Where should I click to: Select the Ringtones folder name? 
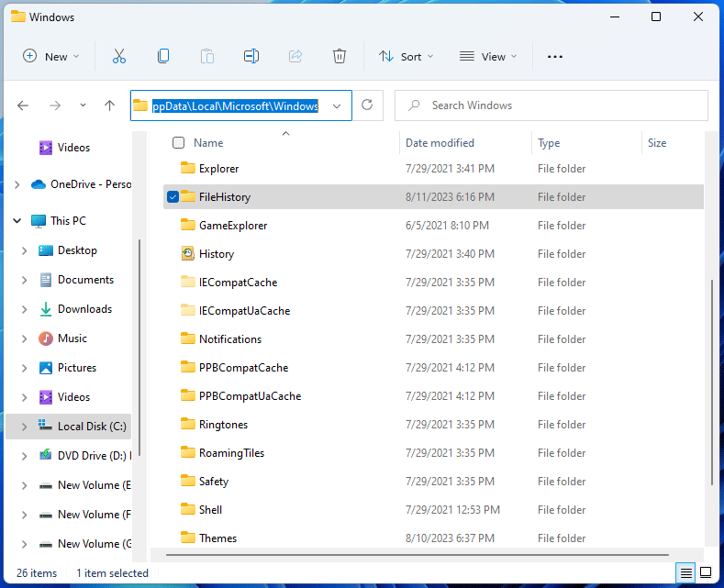click(x=224, y=425)
